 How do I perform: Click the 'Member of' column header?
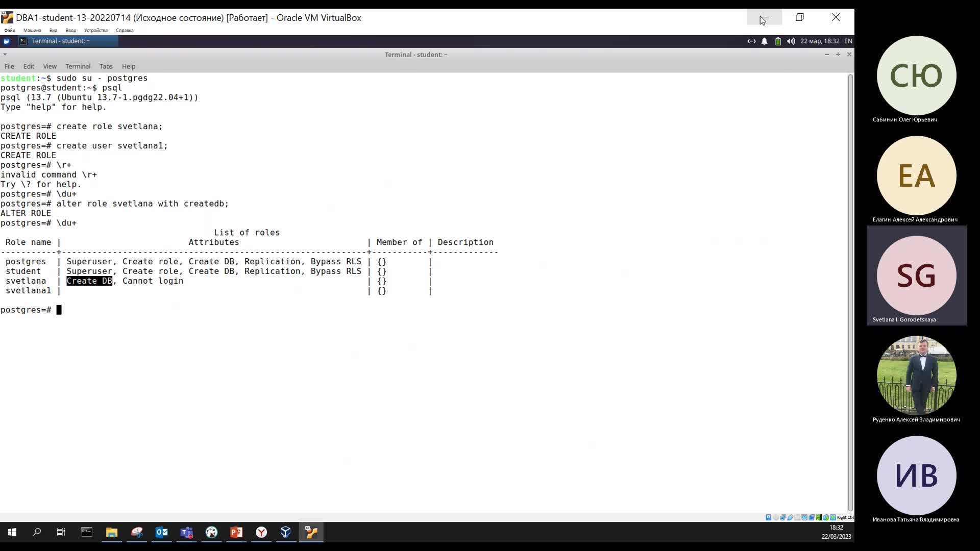coord(399,242)
